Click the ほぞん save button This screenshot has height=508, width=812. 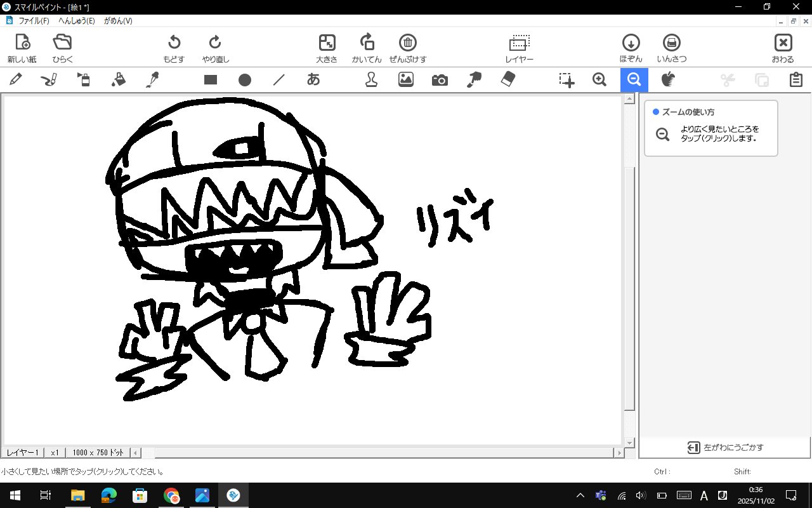(x=631, y=48)
